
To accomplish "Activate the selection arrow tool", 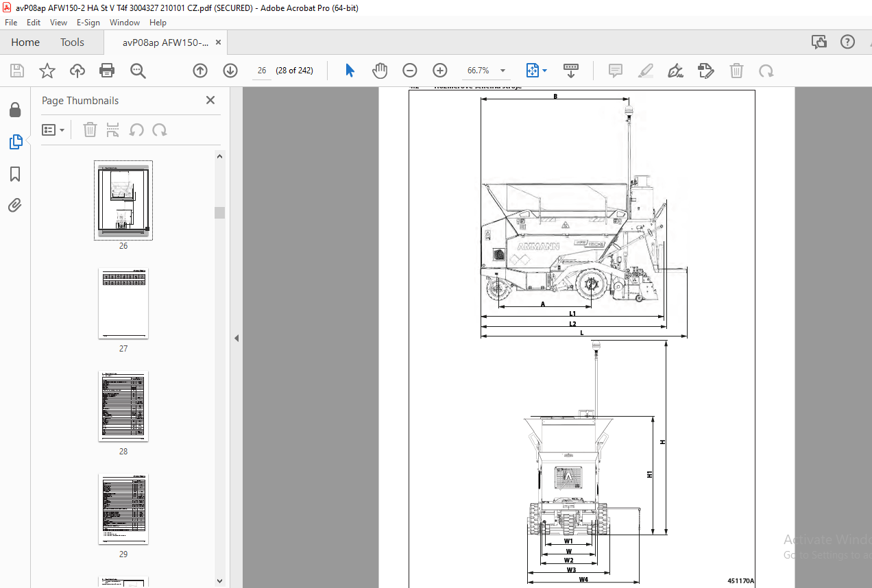I will tap(350, 71).
